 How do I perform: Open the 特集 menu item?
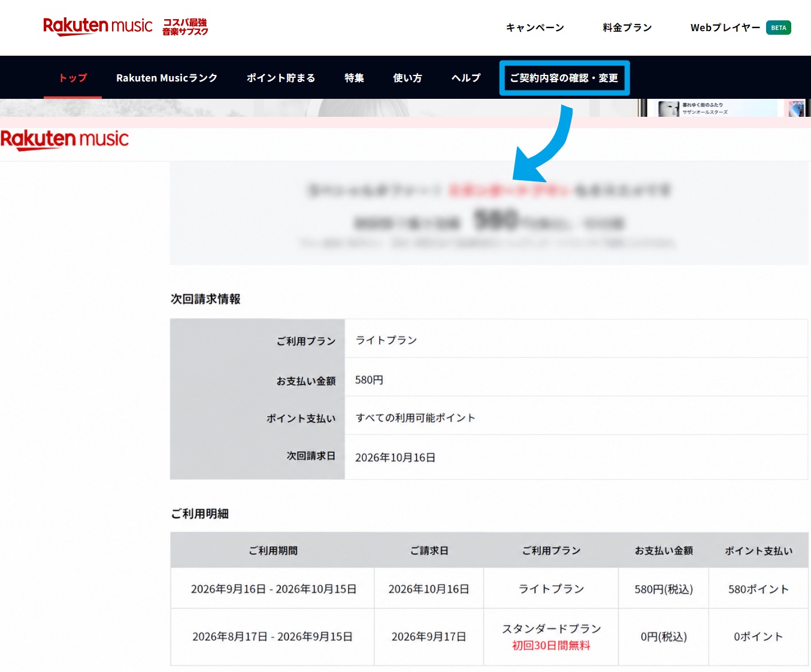click(x=354, y=78)
